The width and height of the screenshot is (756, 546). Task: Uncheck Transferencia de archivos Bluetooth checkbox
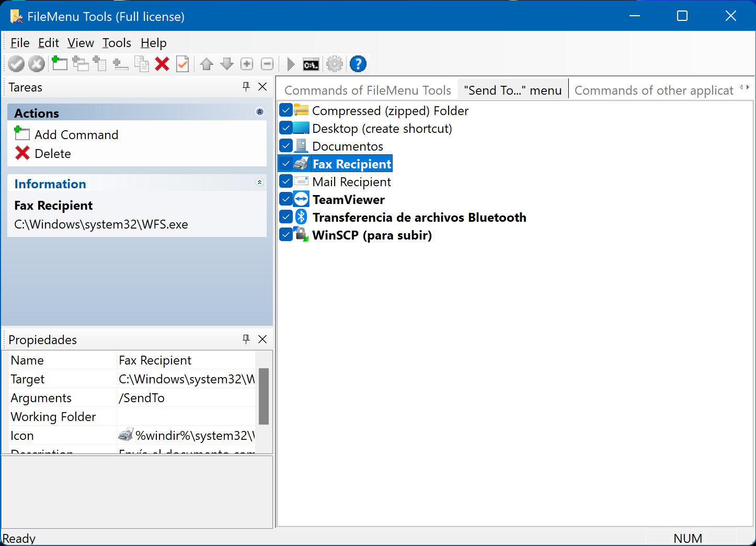[286, 217]
